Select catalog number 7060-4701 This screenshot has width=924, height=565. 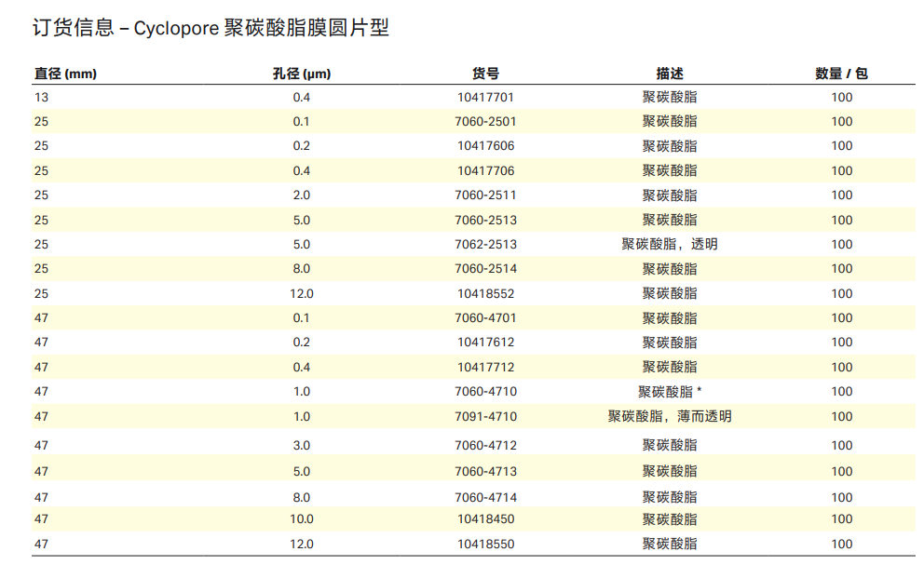485,318
